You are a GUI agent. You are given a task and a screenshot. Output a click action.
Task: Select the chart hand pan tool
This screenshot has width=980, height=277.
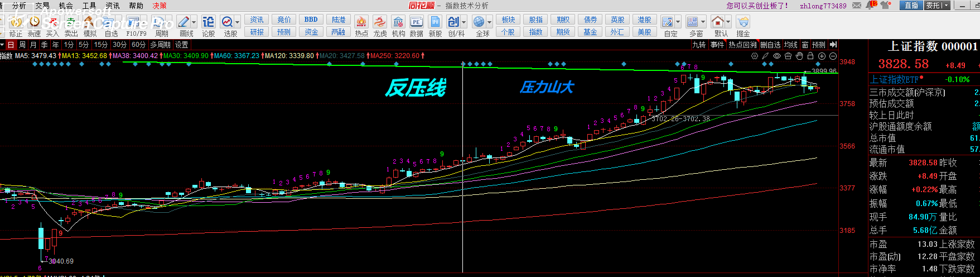tap(799, 56)
